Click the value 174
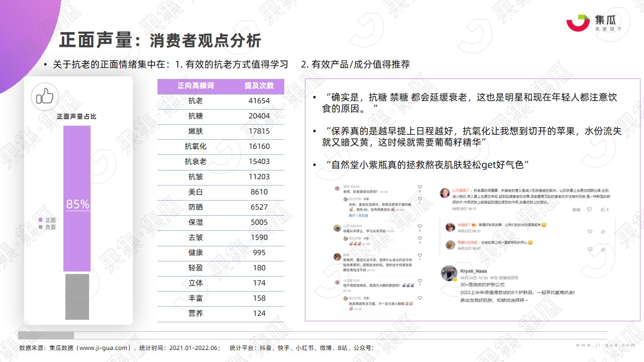The image size is (644, 362). click(x=259, y=283)
